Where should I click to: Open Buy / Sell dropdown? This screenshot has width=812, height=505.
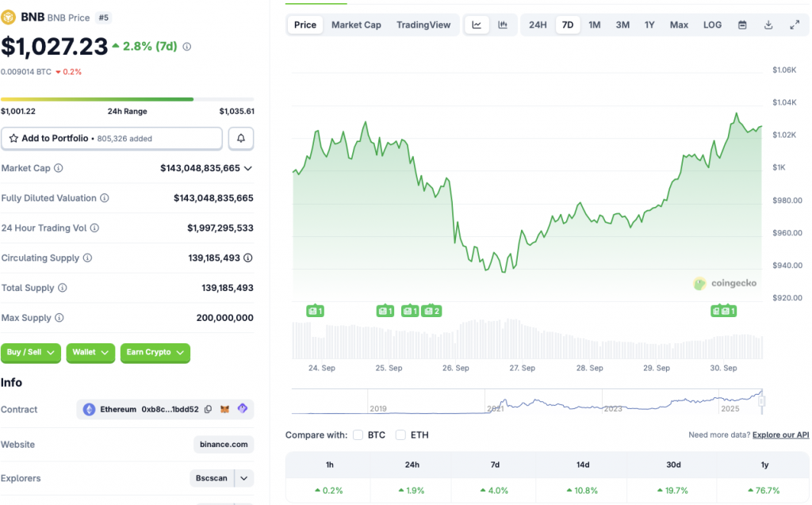click(x=31, y=352)
